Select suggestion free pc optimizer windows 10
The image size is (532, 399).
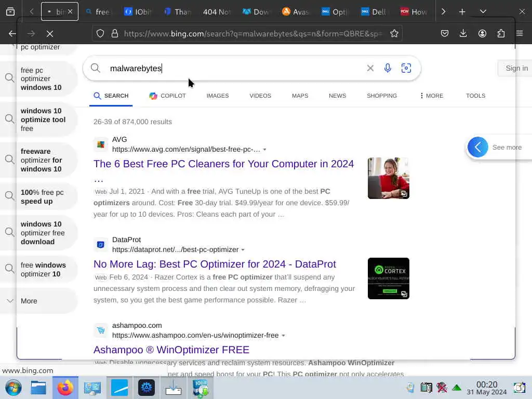coord(38,79)
